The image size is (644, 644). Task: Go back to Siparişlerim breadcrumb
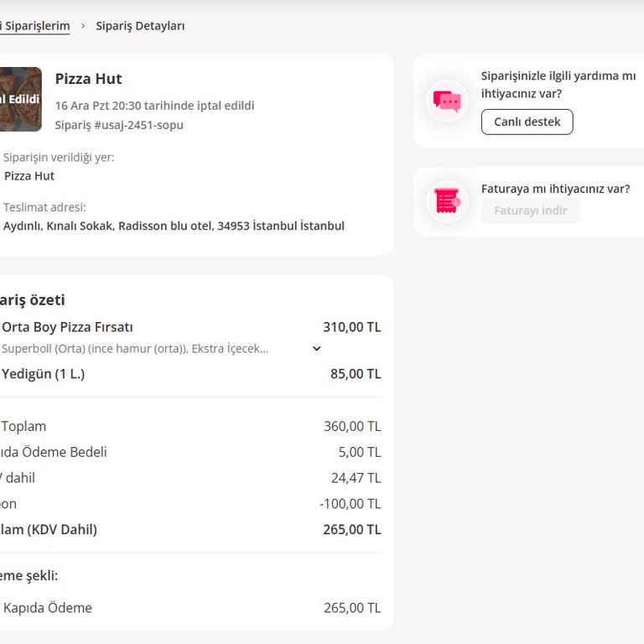pos(35,26)
